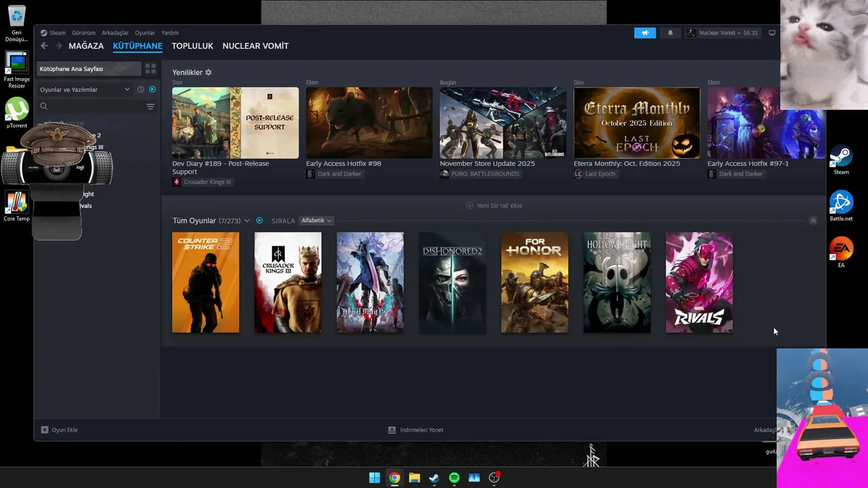Viewport: 868px width, 488px height.
Task: Open Dev Diary #189 news thumbnail
Action: click(235, 123)
